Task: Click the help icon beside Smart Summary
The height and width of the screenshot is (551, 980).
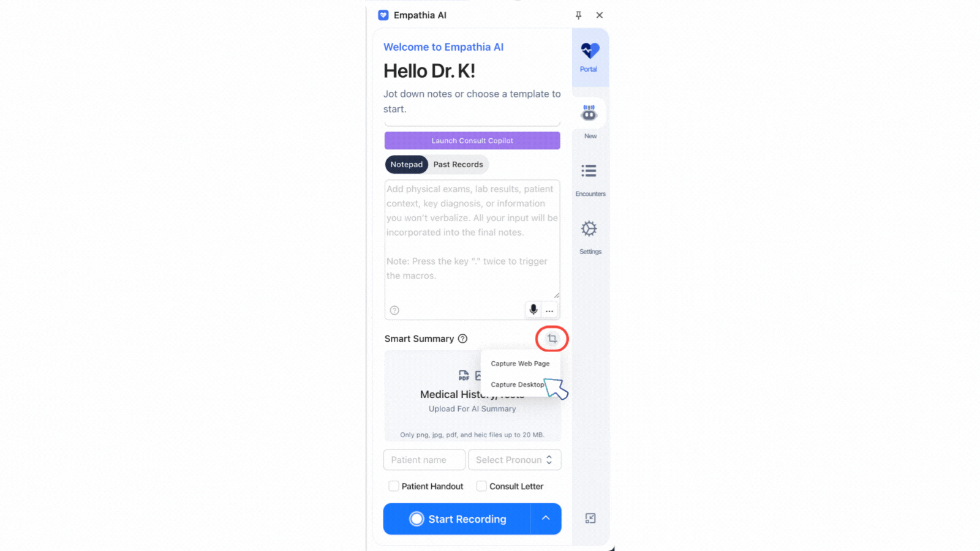Action: [x=463, y=339]
